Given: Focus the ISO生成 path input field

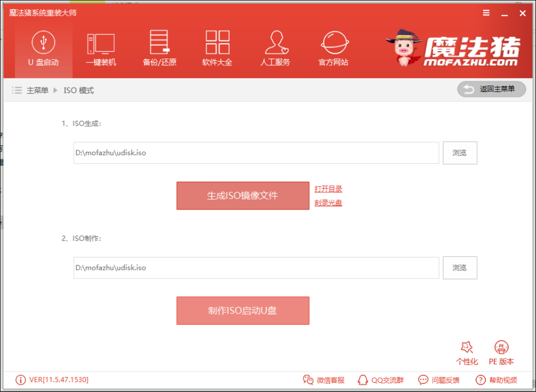Looking at the screenshot, I should 257,153.
